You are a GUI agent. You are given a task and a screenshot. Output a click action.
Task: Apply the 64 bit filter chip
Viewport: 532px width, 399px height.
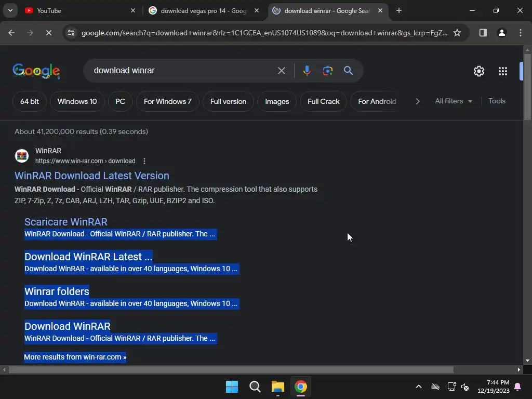point(30,101)
